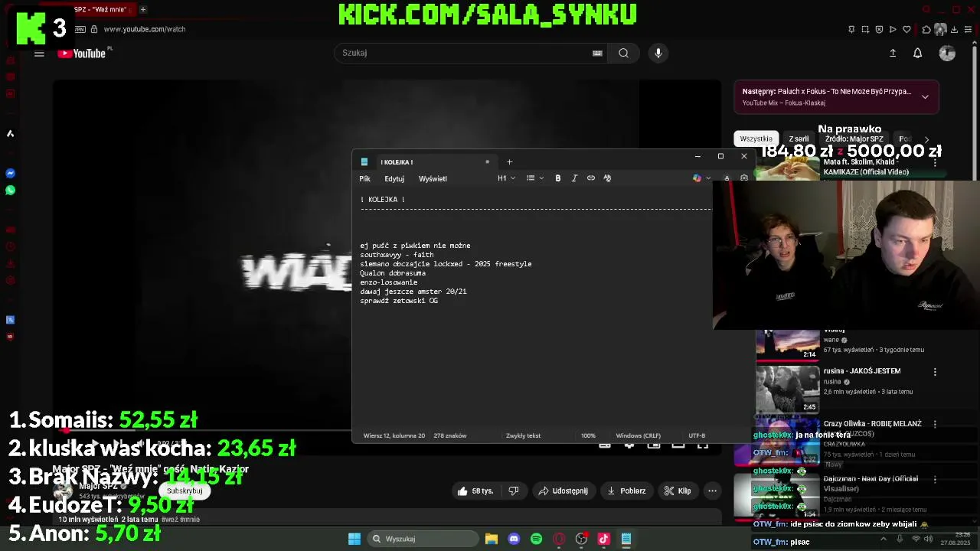Click the Windows (CRLF) status entry
The width and height of the screenshot is (980, 551).
coord(638,435)
